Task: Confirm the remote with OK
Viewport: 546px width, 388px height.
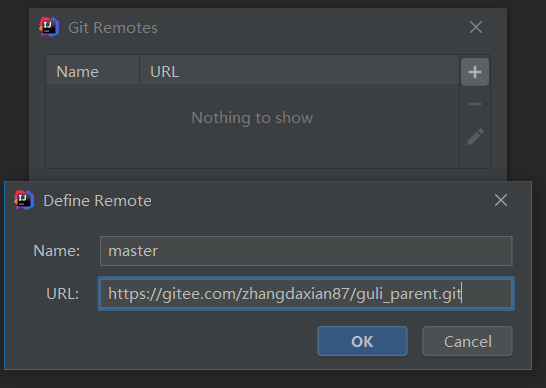Action: pyautogui.click(x=362, y=341)
